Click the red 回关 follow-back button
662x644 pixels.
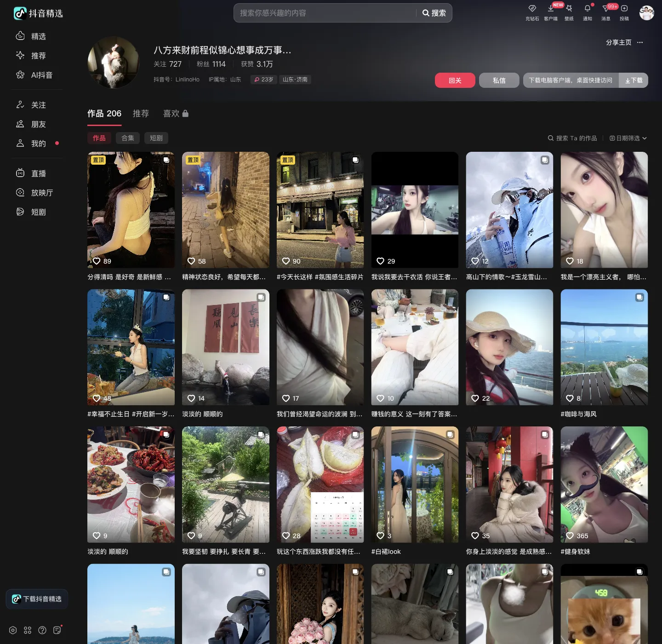pos(455,80)
